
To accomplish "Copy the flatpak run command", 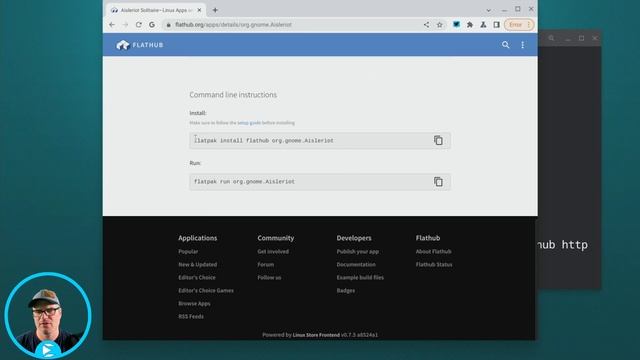I will (x=438, y=182).
